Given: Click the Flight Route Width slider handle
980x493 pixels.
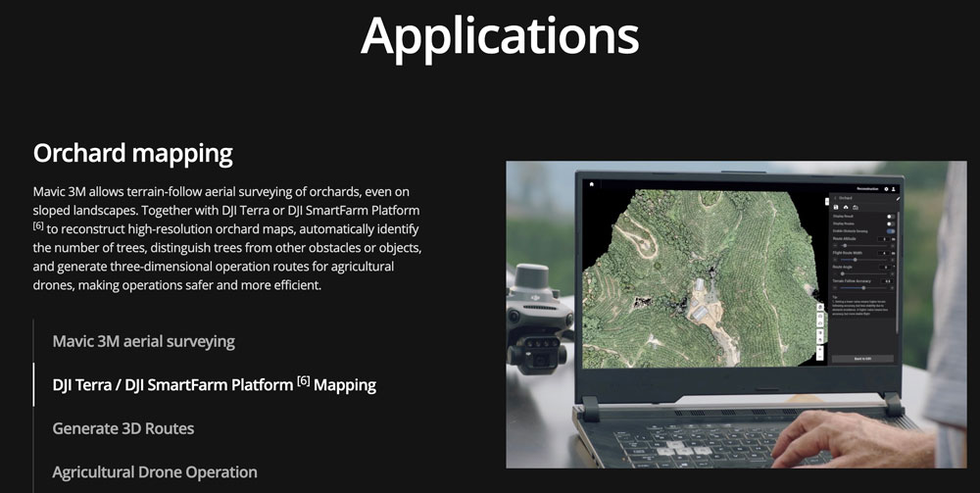Looking at the screenshot, I should [855, 260].
